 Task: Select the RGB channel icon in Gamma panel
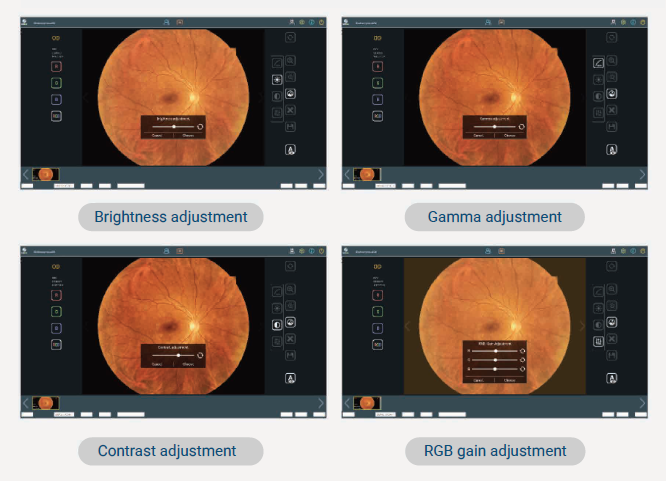click(x=378, y=116)
